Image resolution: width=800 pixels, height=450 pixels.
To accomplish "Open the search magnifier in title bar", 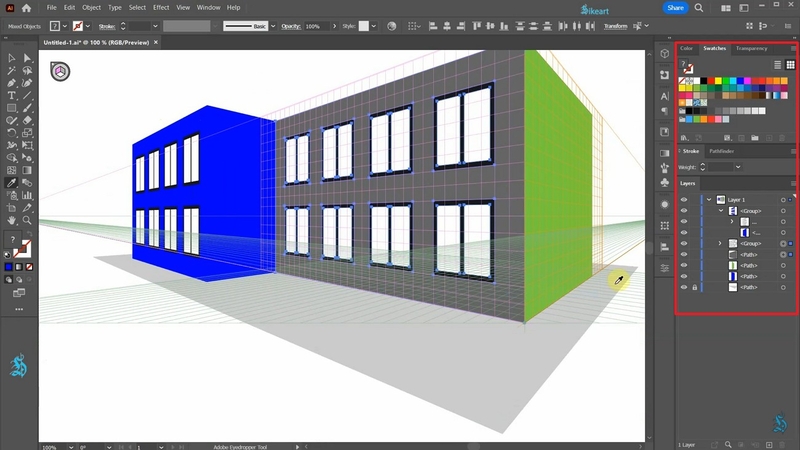I will point(699,8).
